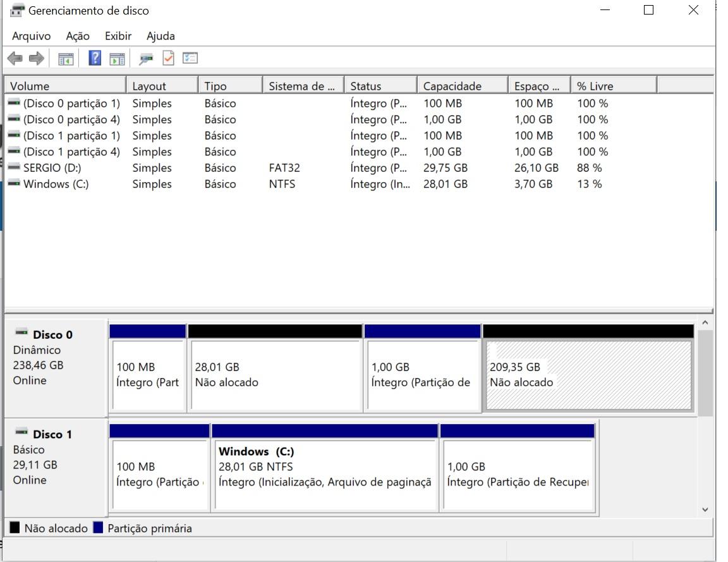Select the (Disco 1 partição 4) volume name
The height and width of the screenshot is (562, 728).
tap(71, 152)
